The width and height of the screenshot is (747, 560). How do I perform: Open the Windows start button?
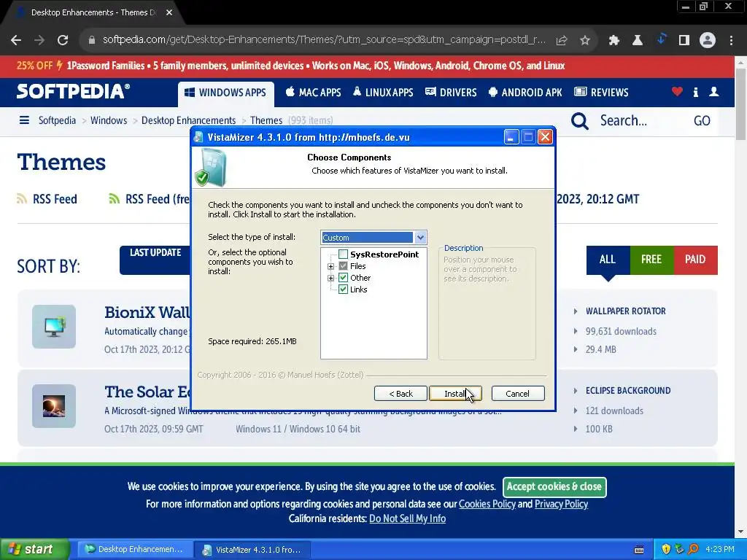click(35, 550)
